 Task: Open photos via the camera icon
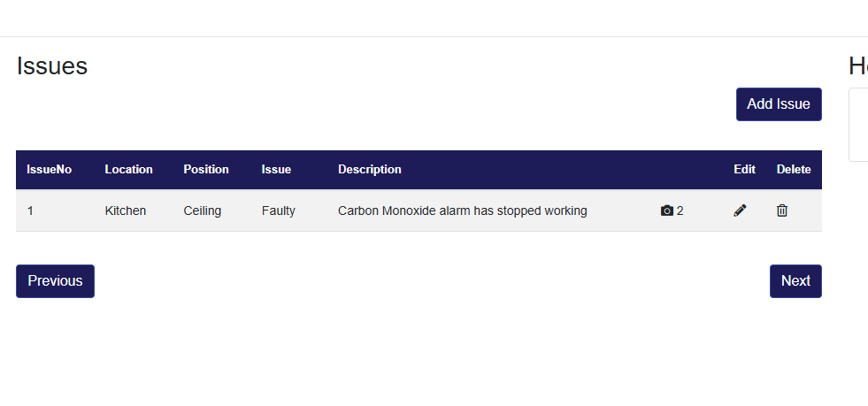pos(667,211)
